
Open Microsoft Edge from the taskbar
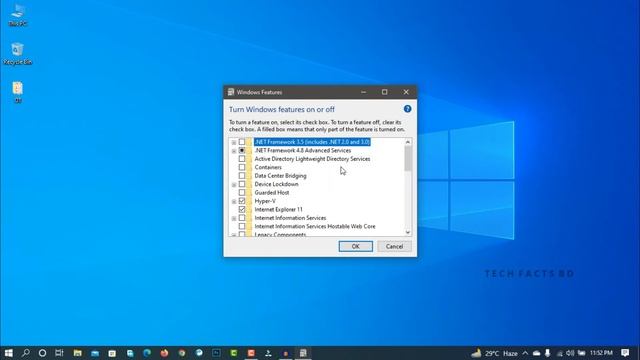click(147, 353)
